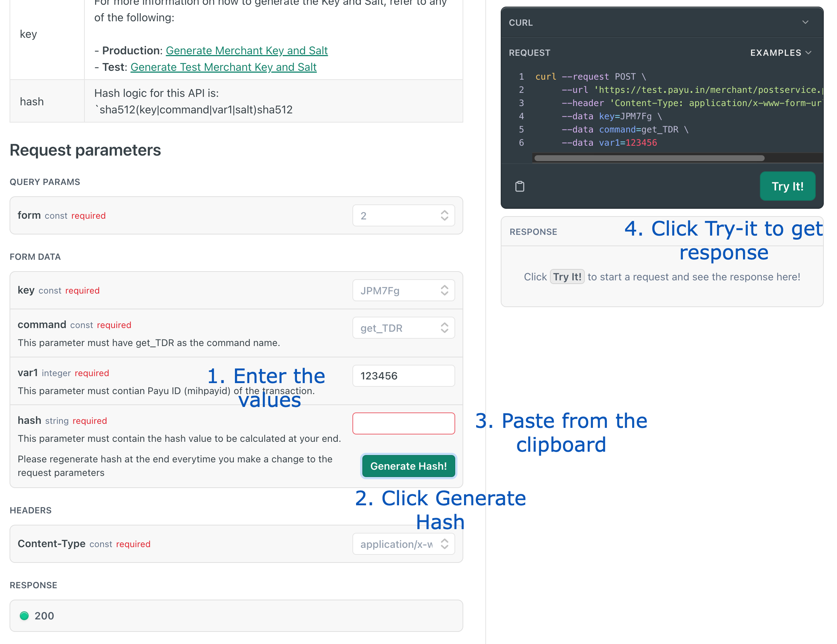Click the green 200 status dot
The image size is (837, 644).
[24, 616]
